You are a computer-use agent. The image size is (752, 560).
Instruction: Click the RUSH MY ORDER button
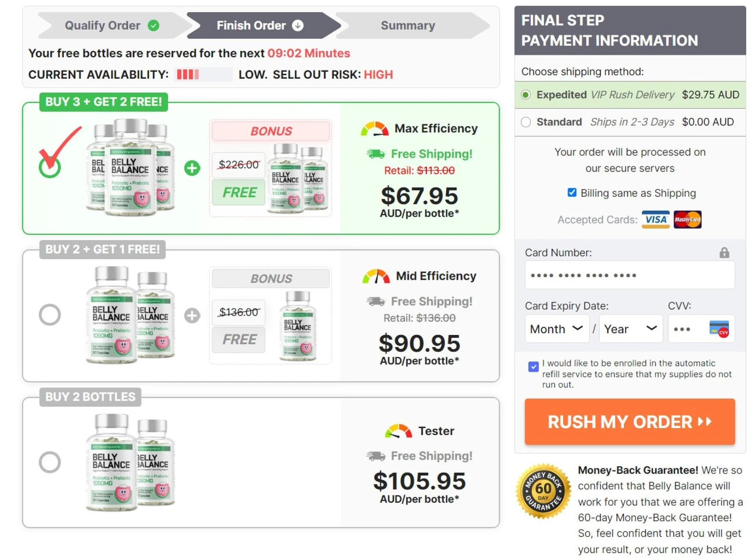(629, 422)
